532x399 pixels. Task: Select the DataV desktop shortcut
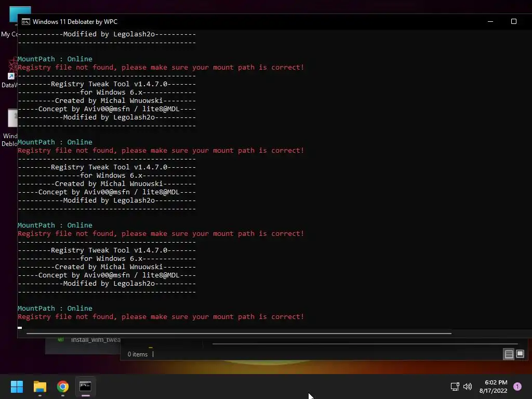coord(9,73)
